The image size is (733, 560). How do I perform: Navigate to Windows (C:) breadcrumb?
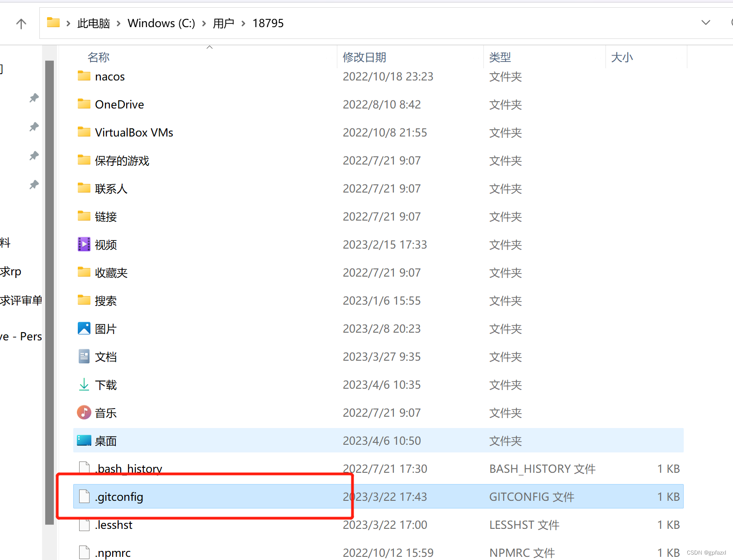[x=161, y=24]
